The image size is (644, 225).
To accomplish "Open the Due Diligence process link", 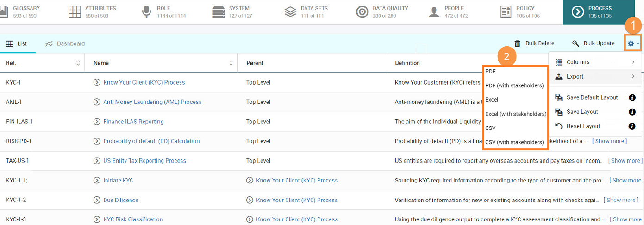I will pos(121,200).
